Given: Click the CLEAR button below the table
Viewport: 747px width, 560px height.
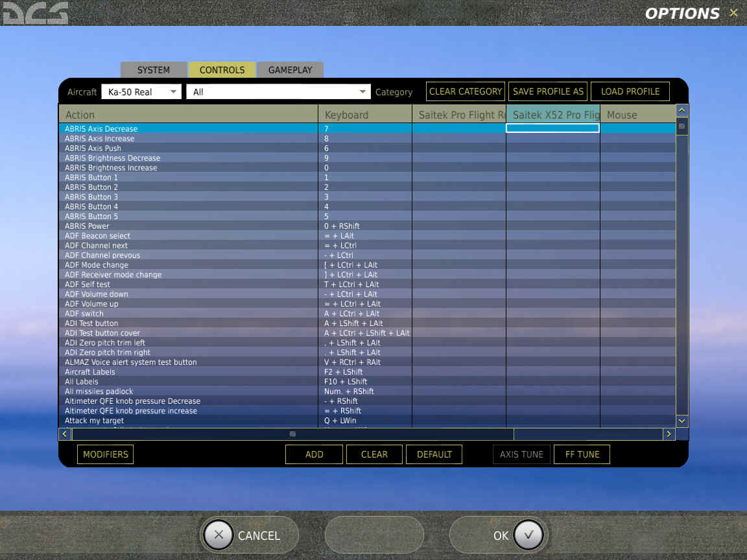Looking at the screenshot, I should click(374, 454).
